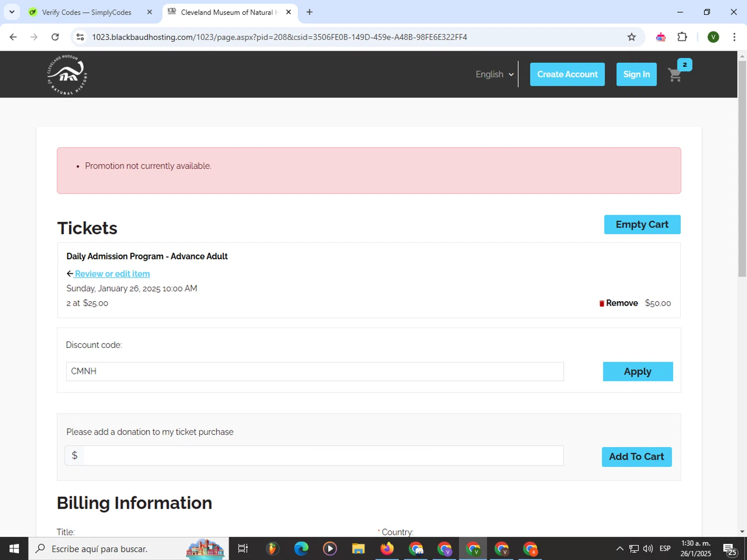Click the Create Account button
Viewport: 747px width, 560px height.
coord(567,74)
